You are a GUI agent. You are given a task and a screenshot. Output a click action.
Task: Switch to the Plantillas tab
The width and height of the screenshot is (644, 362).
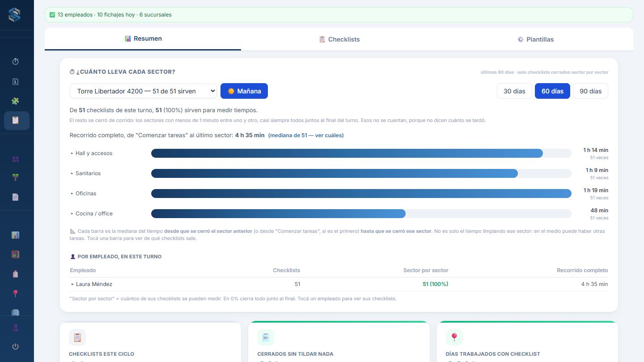535,39
